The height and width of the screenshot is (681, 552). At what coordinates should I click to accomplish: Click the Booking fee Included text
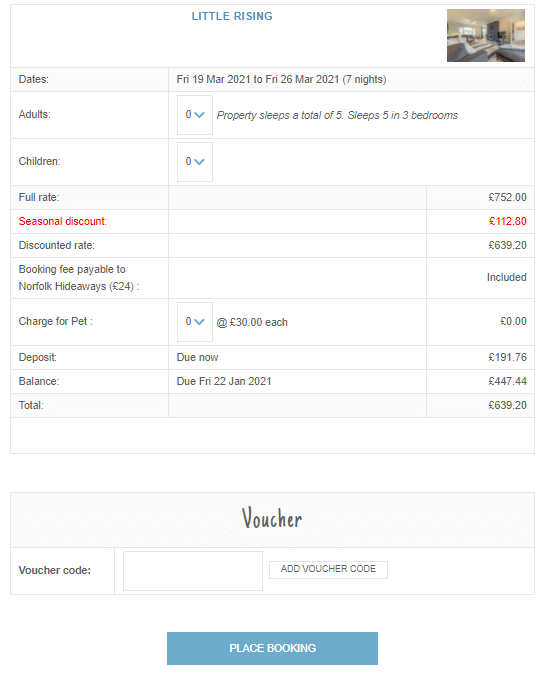(506, 278)
